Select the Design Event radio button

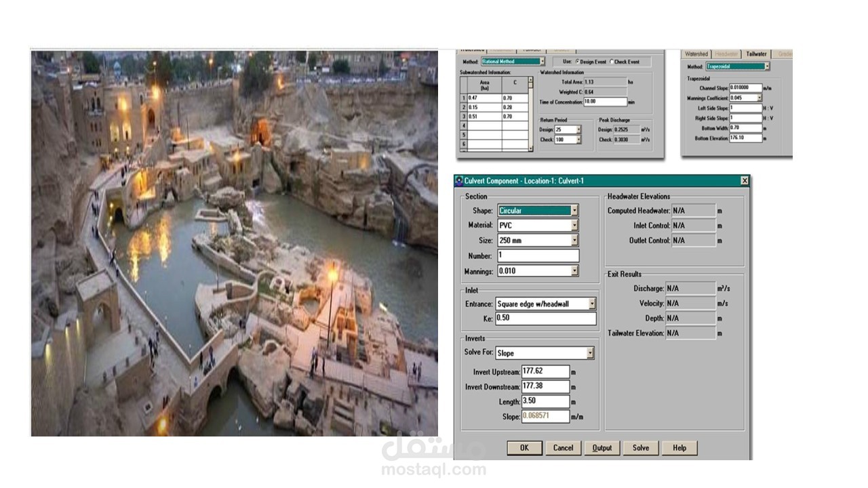(577, 62)
